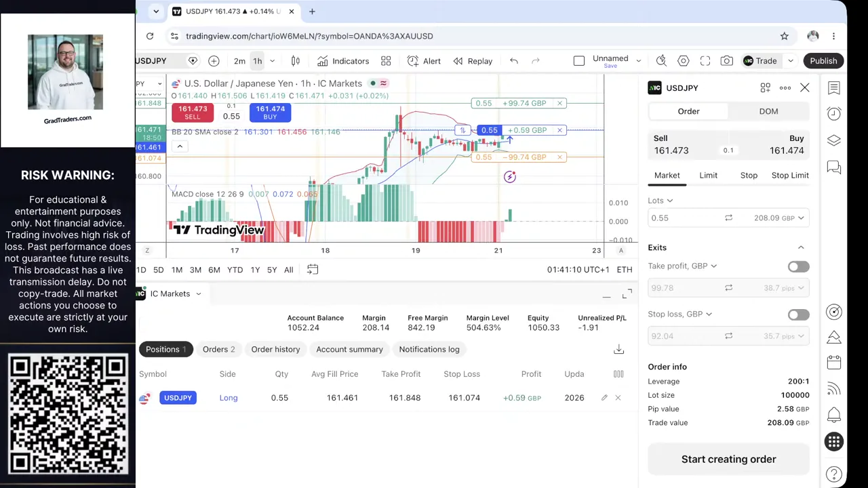Select Stop Limit order tab

(790, 176)
